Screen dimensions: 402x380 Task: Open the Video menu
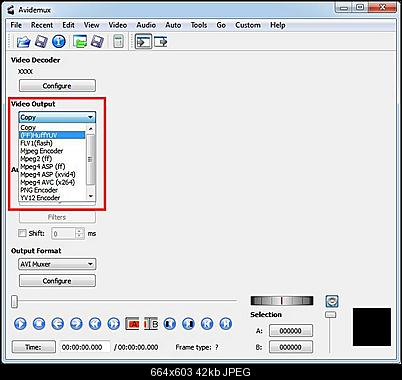[118, 25]
